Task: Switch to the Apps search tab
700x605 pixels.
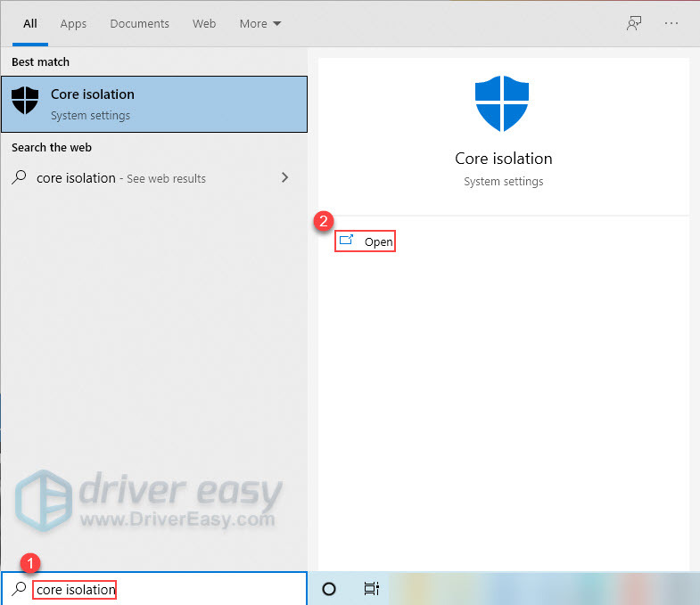Action: click(x=73, y=24)
